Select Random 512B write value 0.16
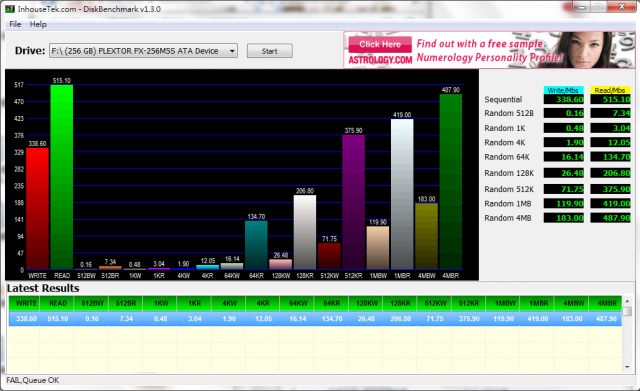 (564, 113)
